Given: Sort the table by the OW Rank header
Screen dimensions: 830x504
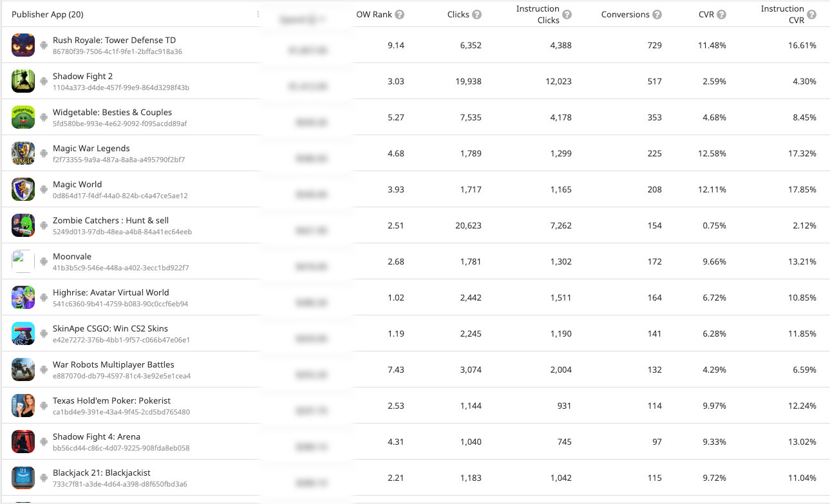Looking at the screenshot, I should tap(374, 14).
